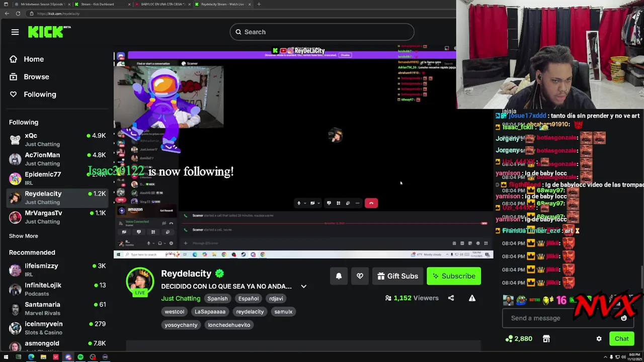
Task: Click the Following heart icon in sidebar
Action: pos(14,95)
